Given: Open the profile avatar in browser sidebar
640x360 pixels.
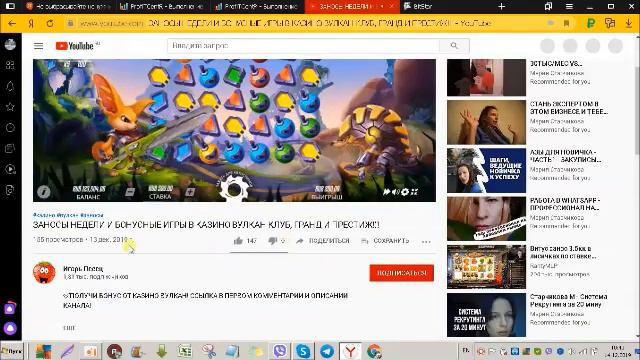Looking at the screenshot, I should (10, 44).
